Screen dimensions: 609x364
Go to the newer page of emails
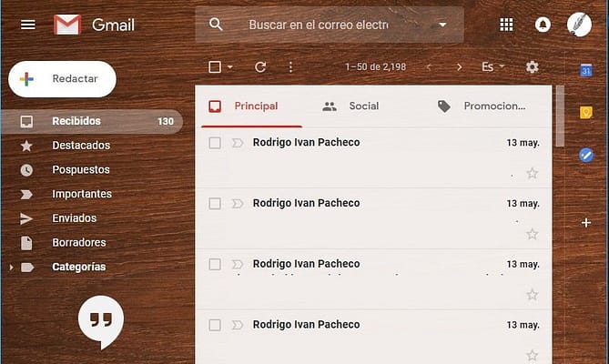tap(429, 67)
